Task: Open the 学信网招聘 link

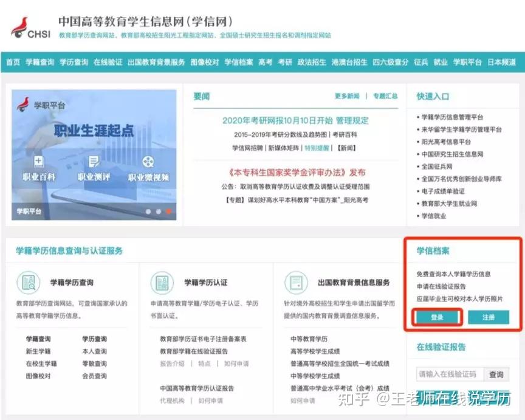Action: [247, 148]
